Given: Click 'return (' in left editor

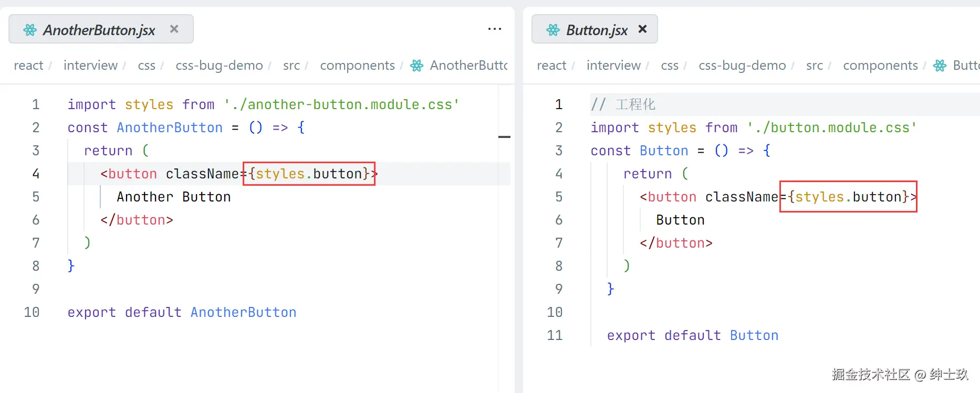Looking at the screenshot, I should (x=117, y=151).
